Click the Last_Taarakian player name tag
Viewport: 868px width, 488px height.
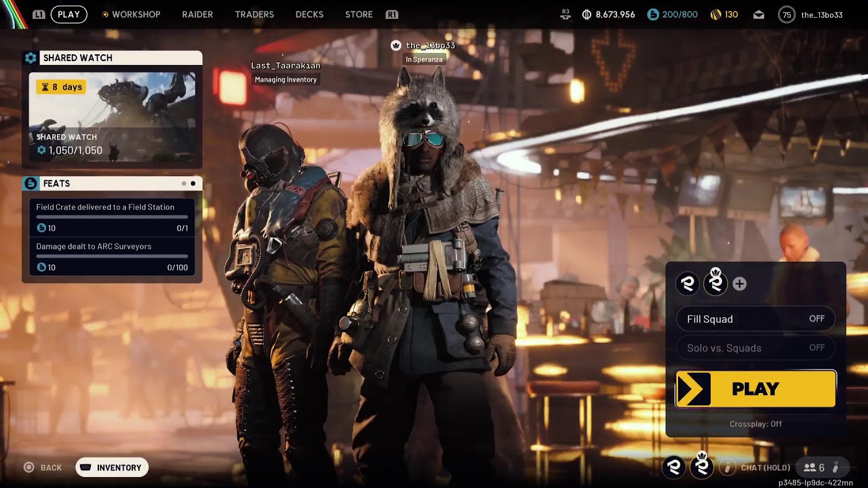tap(285, 66)
